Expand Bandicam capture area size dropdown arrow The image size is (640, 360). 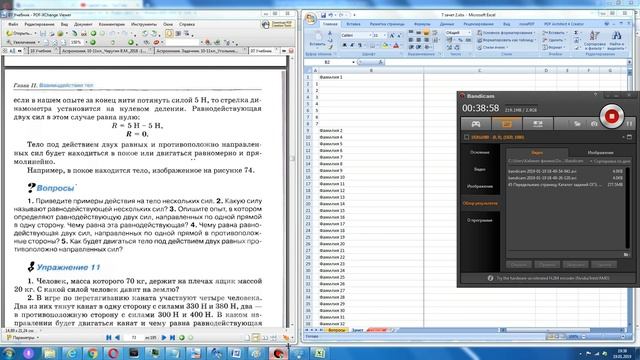click(x=624, y=137)
